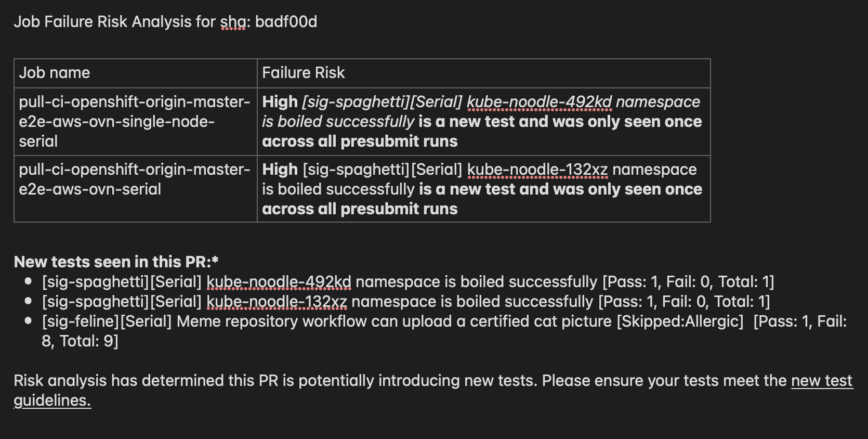Click the [Skipped:Allergic] tag text

click(x=680, y=321)
